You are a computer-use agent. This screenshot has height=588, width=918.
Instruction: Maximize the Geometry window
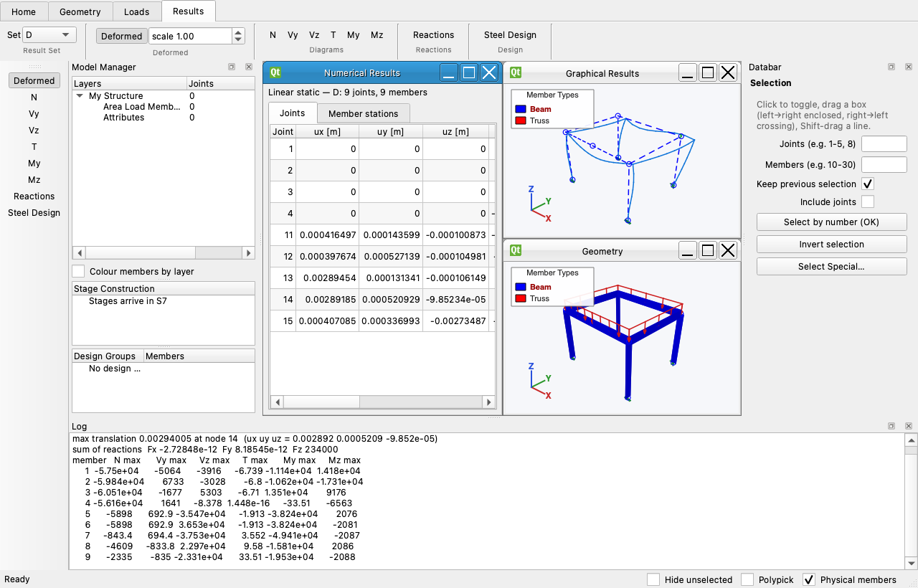click(x=708, y=250)
